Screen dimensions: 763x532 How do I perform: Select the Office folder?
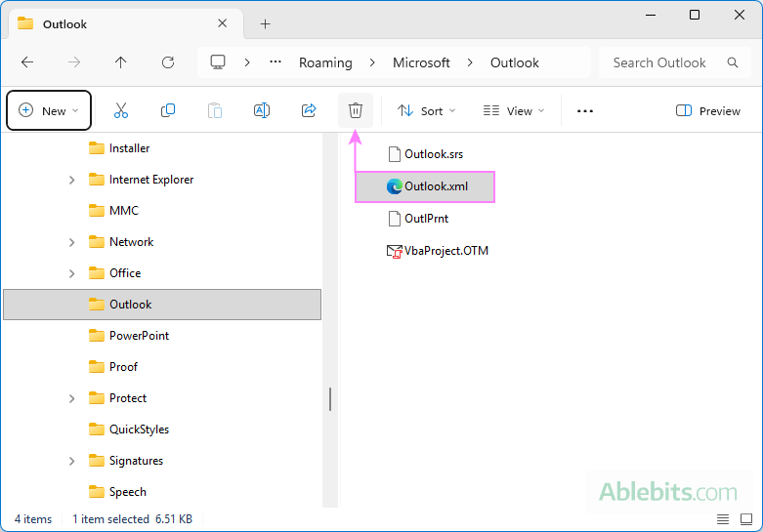tap(125, 272)
